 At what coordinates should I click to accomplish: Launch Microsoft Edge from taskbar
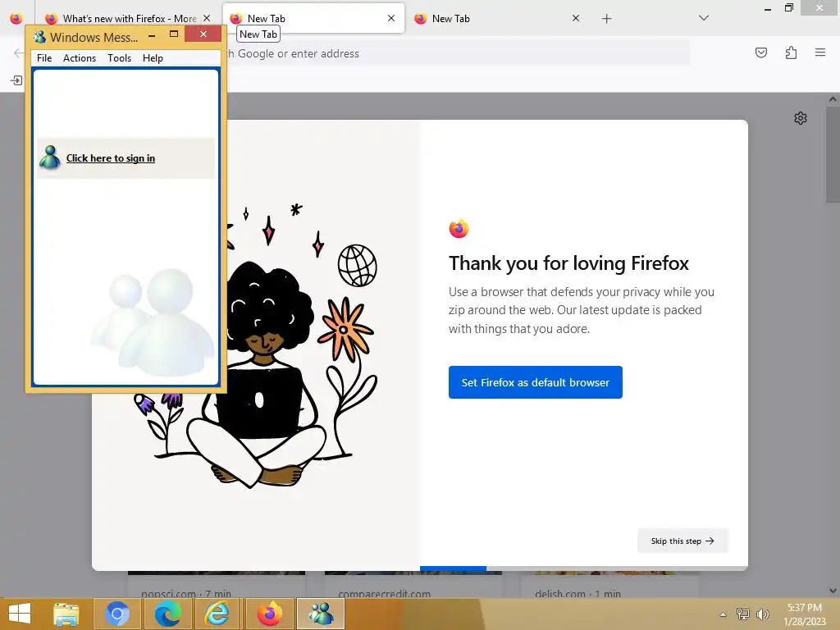point(167,614)
